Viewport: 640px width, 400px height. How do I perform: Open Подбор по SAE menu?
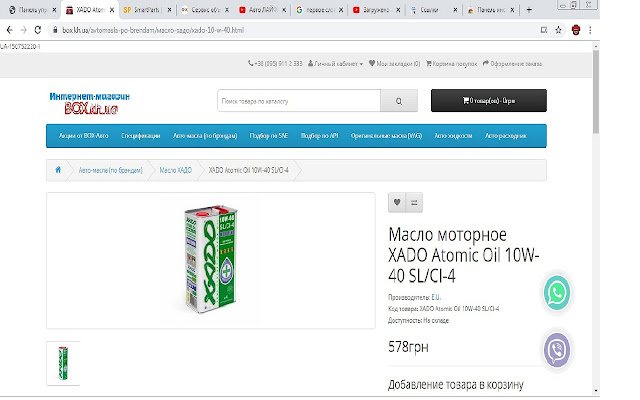[269, 136]
